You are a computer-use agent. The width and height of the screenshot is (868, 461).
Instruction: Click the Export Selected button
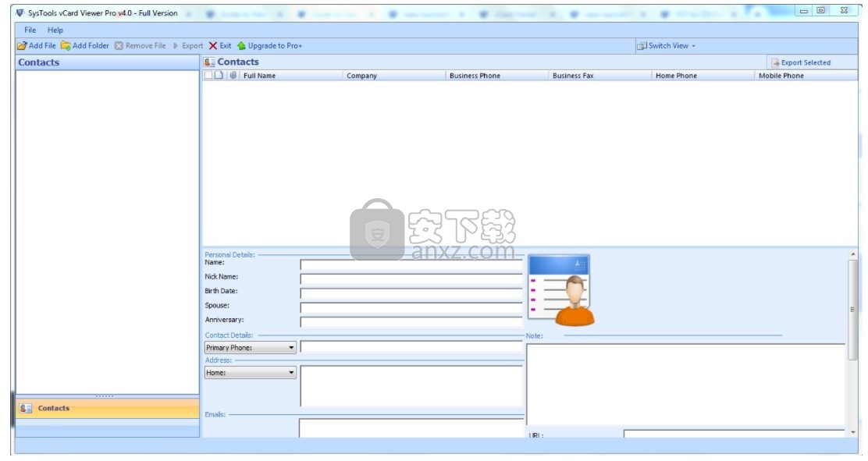[800, 62]
